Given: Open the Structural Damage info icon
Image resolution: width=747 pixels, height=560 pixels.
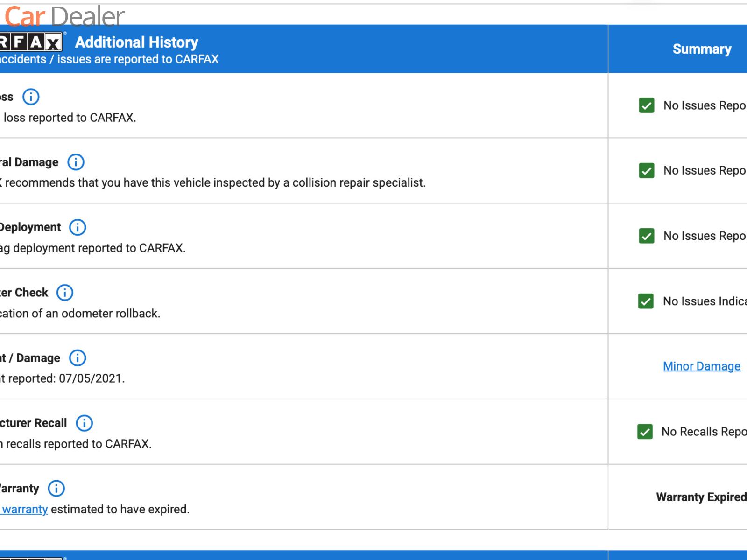Looking at the screenshot, I should [76, 162].
